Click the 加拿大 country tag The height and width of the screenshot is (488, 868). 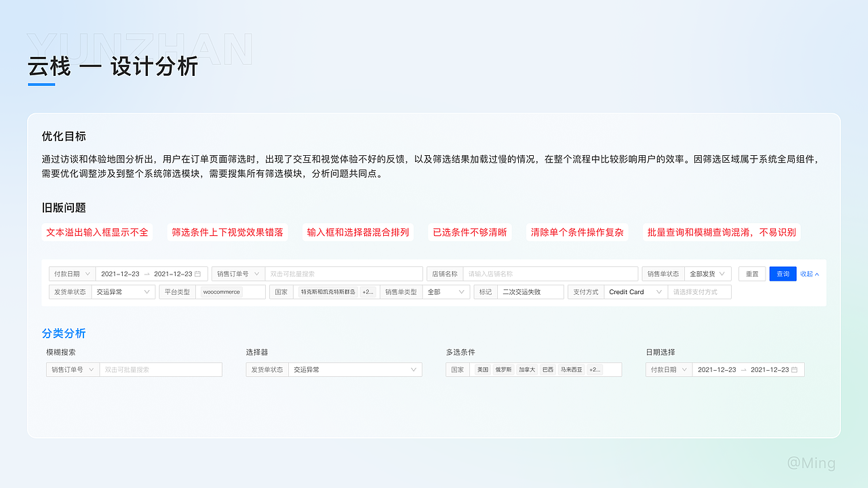coord(526,369)
